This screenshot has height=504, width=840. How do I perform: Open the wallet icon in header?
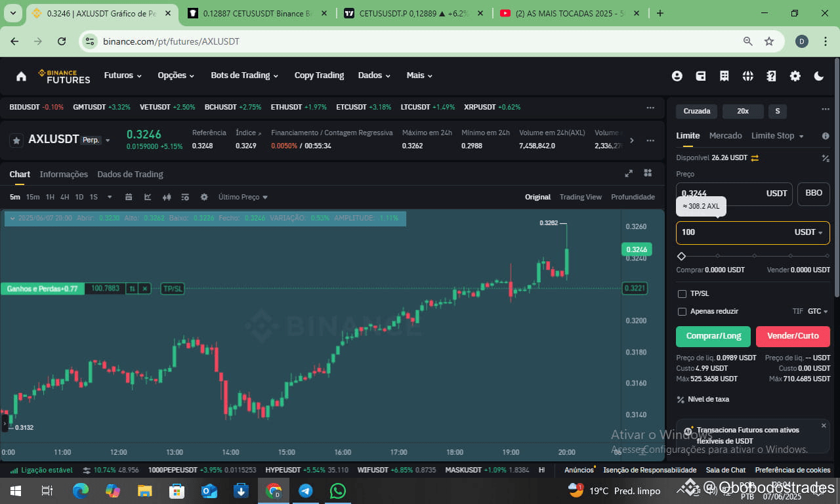click(701, 76)
